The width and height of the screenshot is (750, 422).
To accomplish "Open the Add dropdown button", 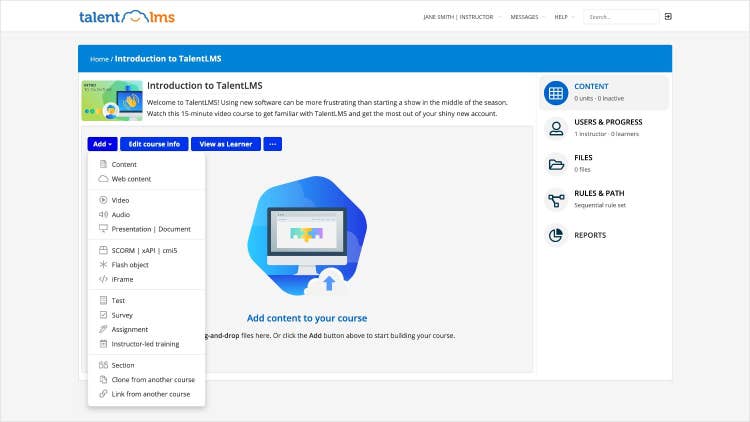I will (102, 144).
